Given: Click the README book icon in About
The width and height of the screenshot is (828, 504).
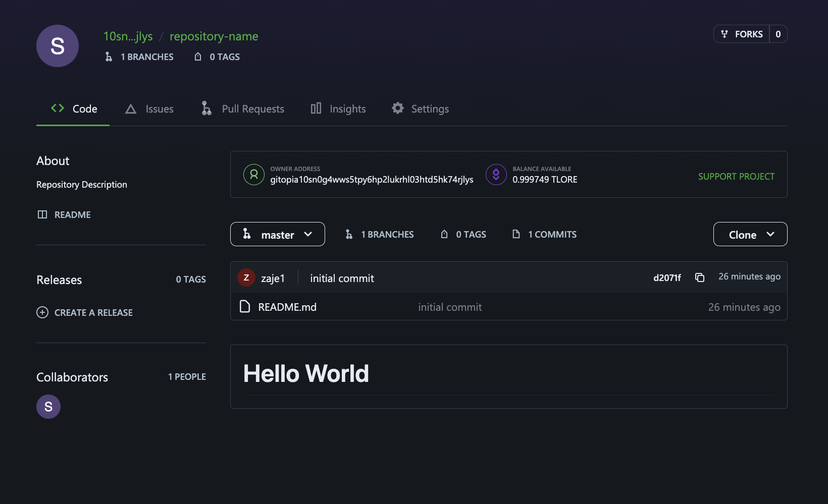Looking at the screenshot, I should pos(42,214).
